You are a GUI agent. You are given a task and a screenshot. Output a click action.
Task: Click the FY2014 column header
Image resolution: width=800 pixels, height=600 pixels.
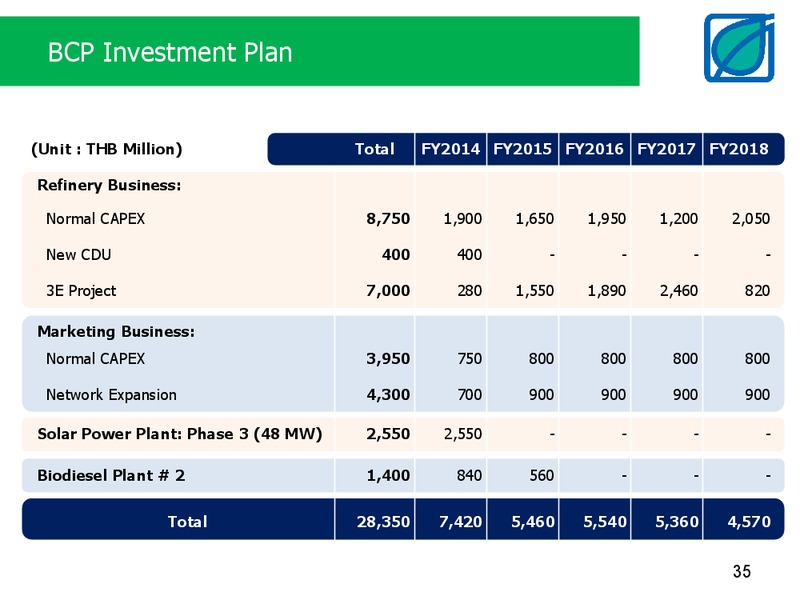[x=451, y=149]
